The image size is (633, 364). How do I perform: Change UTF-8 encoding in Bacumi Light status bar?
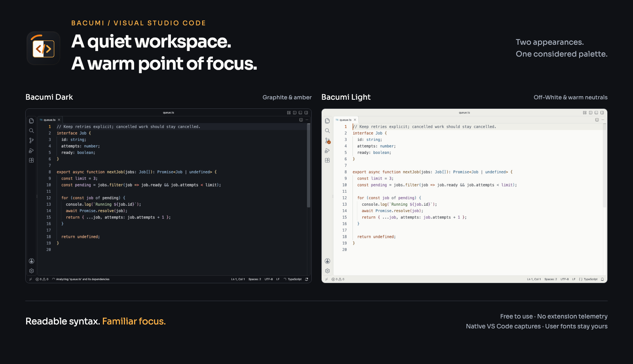[x=565, y=279]
